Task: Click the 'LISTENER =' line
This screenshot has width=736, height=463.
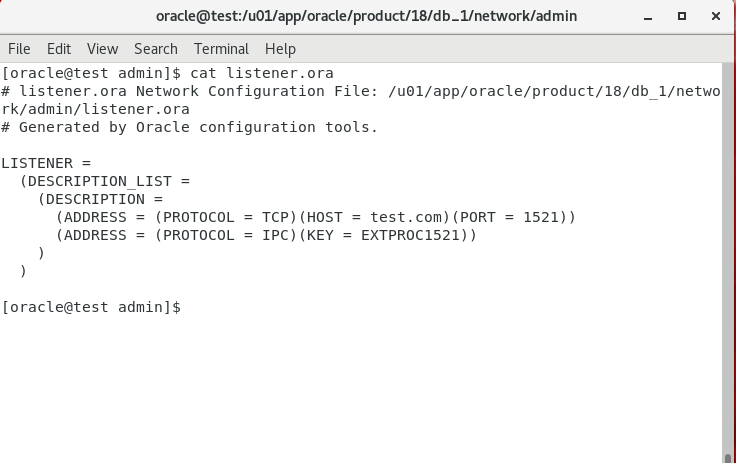Action: (46, 163)
